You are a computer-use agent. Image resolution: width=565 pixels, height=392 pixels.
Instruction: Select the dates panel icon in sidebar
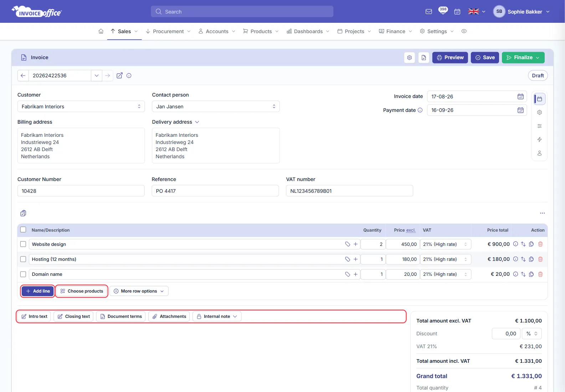539,99
